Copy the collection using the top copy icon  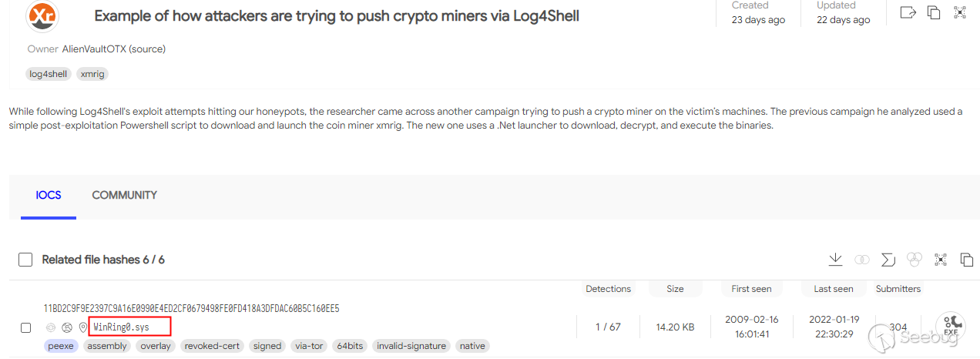934,12
